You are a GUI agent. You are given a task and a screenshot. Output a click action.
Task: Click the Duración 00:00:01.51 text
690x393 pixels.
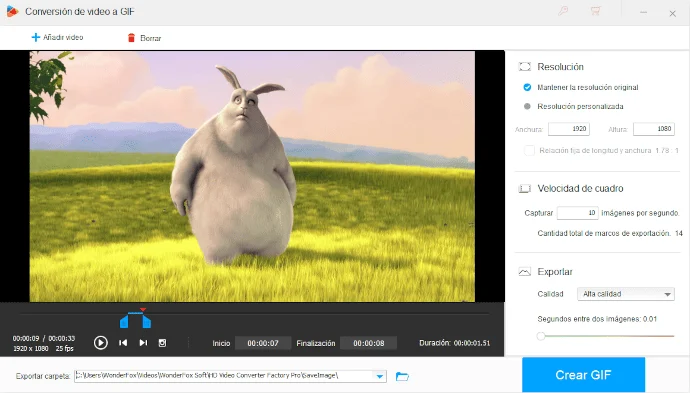pos(454,343)
